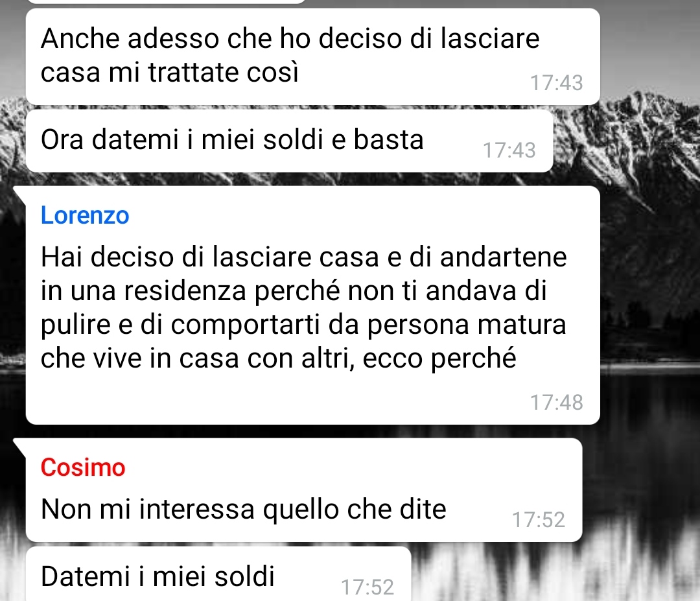Screen dimensions: 700x601
Task: Tap the 17:52 timestamp beside 'Datemi i miei soldi'
Action: coord(367,587)
